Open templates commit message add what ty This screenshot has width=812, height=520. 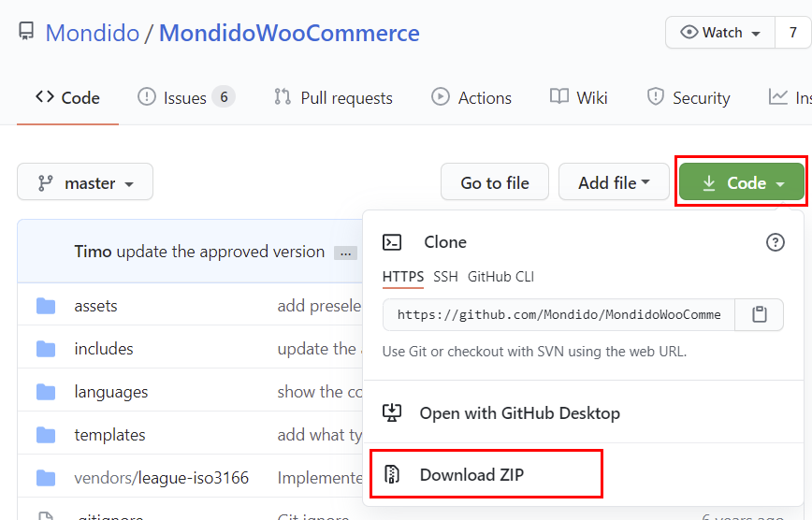[x=320, y=435]
